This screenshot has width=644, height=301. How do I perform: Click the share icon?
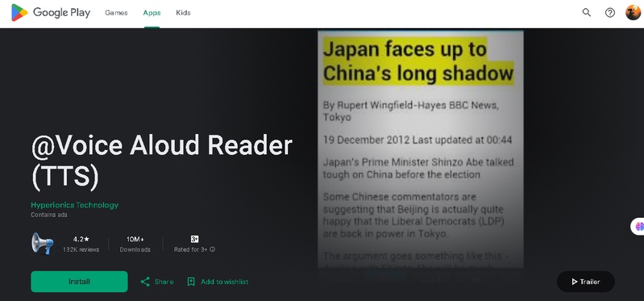click(x=145, y=282)
